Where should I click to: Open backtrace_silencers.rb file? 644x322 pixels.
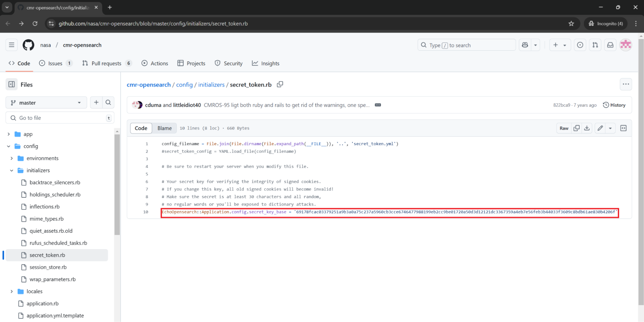(55, 182)
